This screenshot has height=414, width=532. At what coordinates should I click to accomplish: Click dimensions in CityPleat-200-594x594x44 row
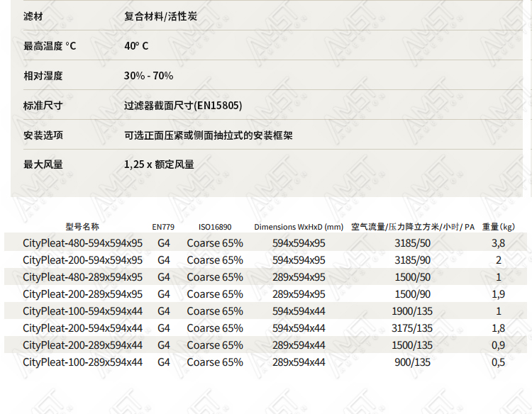[299, 328]
